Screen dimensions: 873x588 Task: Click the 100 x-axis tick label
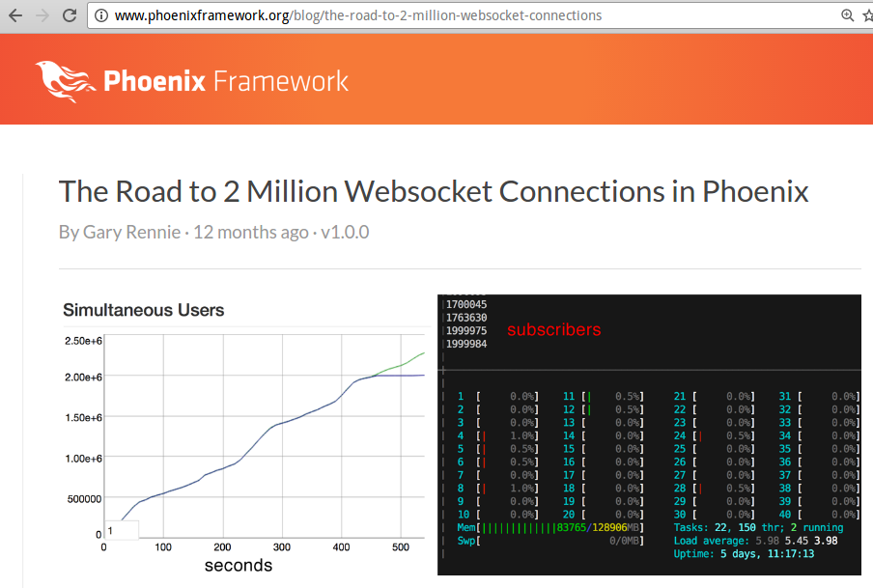coord(163,547)
